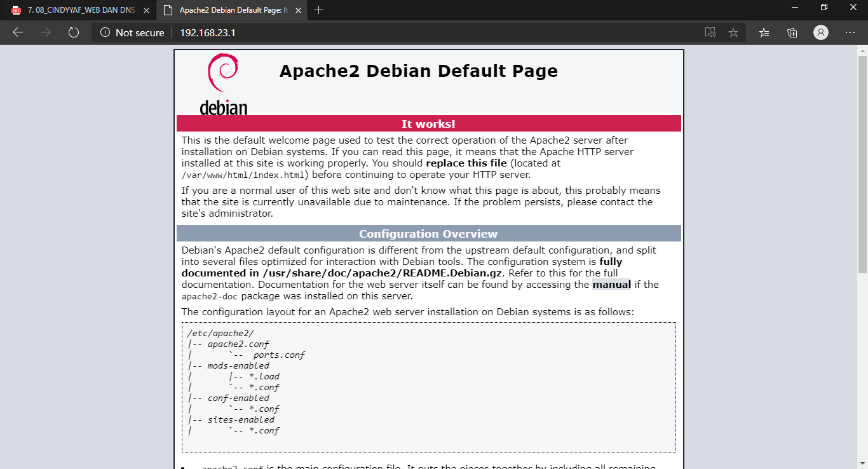Click the It works! banner
868x469 pixels.
pyautogui.click(x=428, y=124)
